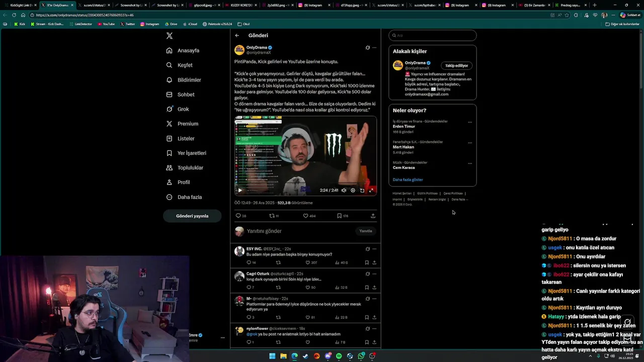
Task: Click the X logo in the sidebar
Action: [x=170, y=36]
